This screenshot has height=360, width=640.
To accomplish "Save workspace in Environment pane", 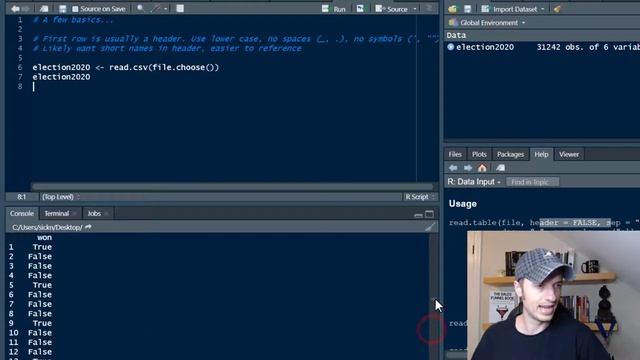I will 467,9.
